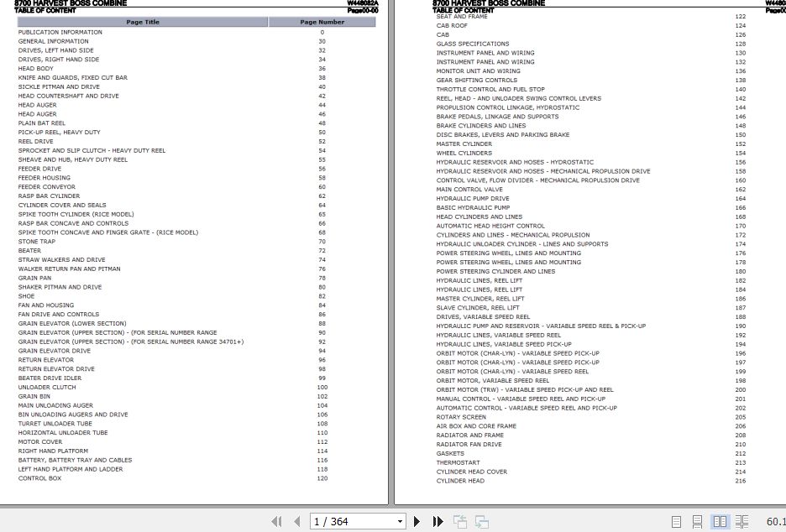This screenshot has height=532, width=786.
Task: Click GRAIN ELEVATOR (LOWER SECTION) entry
Action: click(72, 324)
